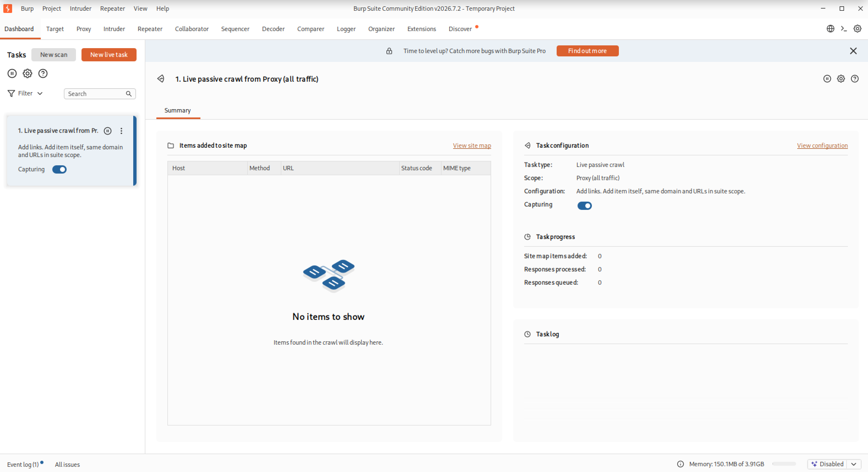
Task: Pause all tasks icon under Tasks heading
Action: point(12,73)
